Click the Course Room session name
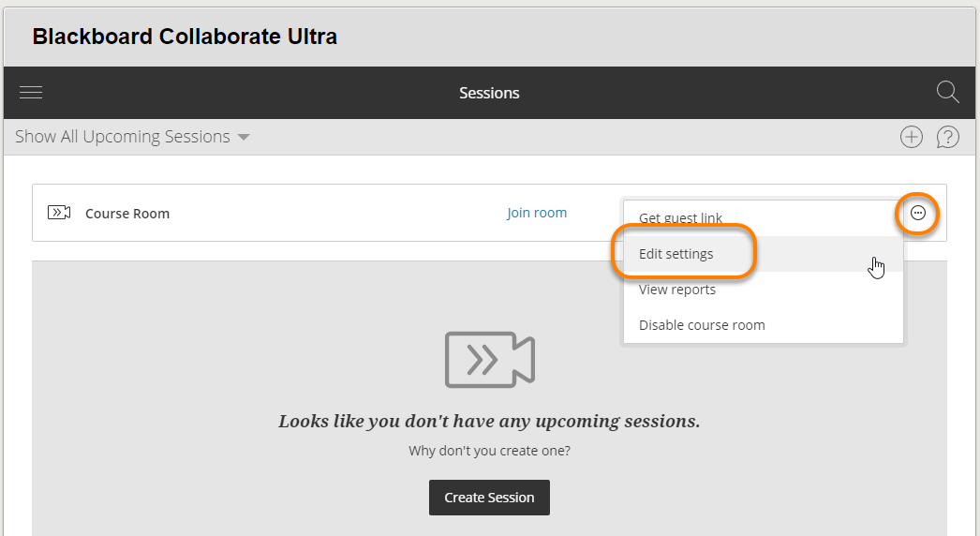The image size is (980, 536). [127, 214]
